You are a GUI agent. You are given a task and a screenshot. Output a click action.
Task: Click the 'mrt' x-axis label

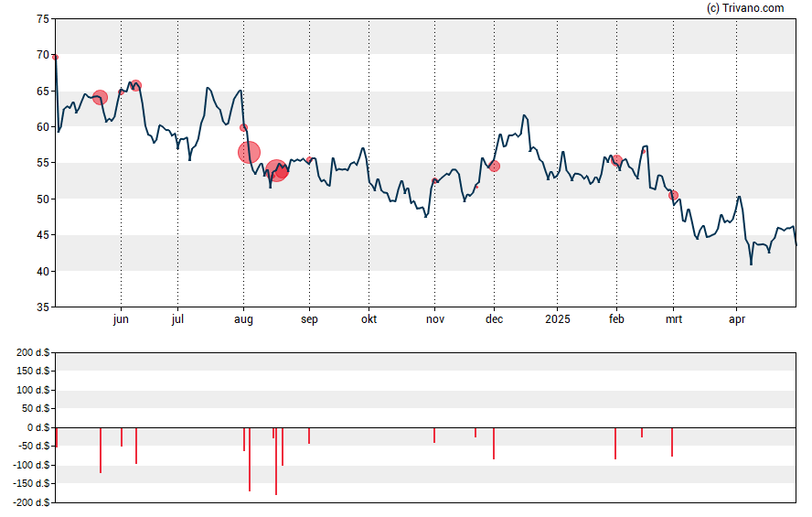(673, 319)
